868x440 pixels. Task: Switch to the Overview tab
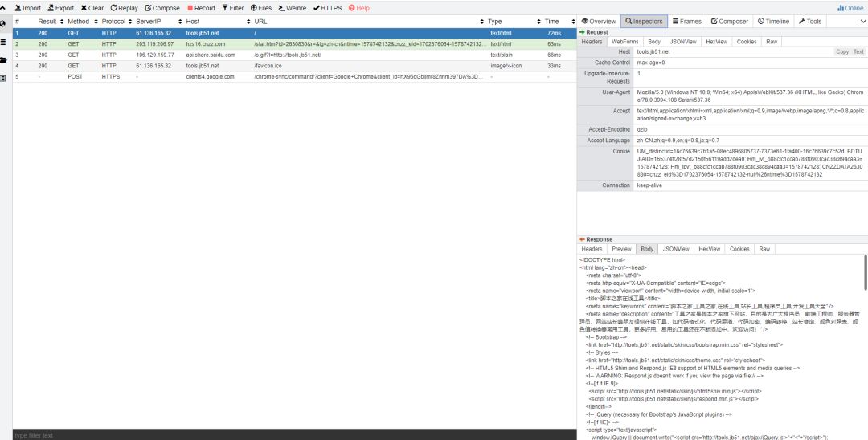coord(599,21)
